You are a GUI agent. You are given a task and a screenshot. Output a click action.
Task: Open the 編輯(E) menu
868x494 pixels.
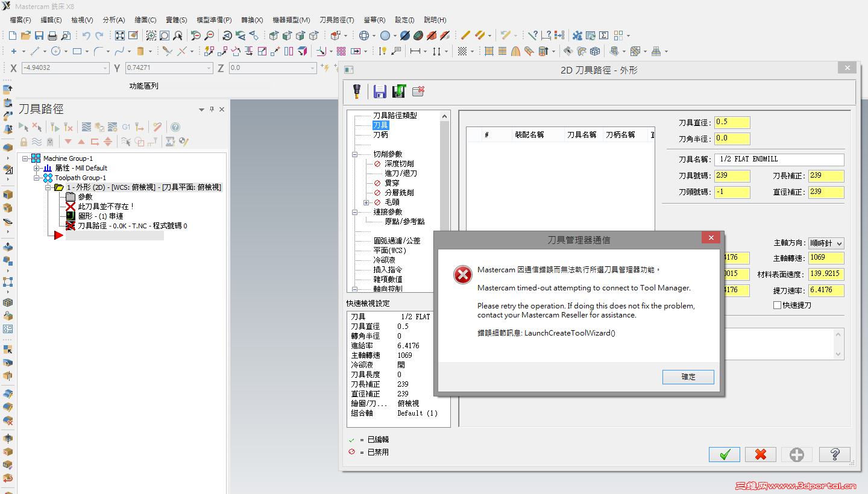click(x=50, y=20)
